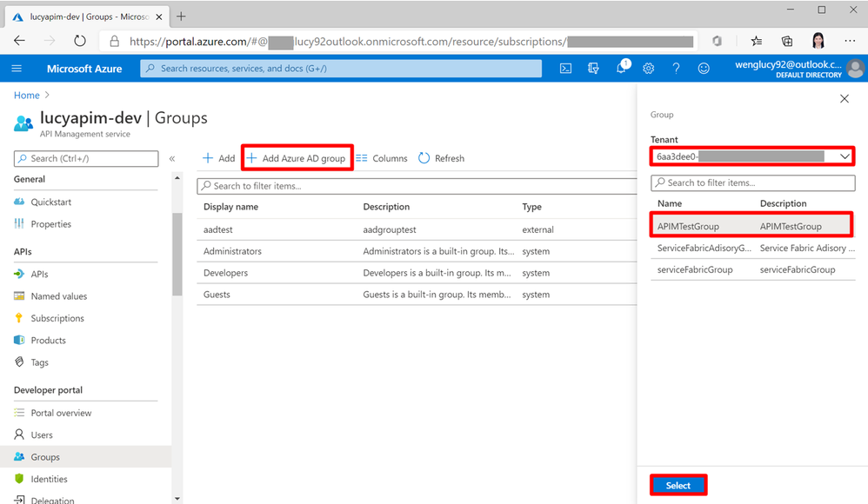
Task: Open the Directory and subscription filter icon
Action: (x=593, y=69)
